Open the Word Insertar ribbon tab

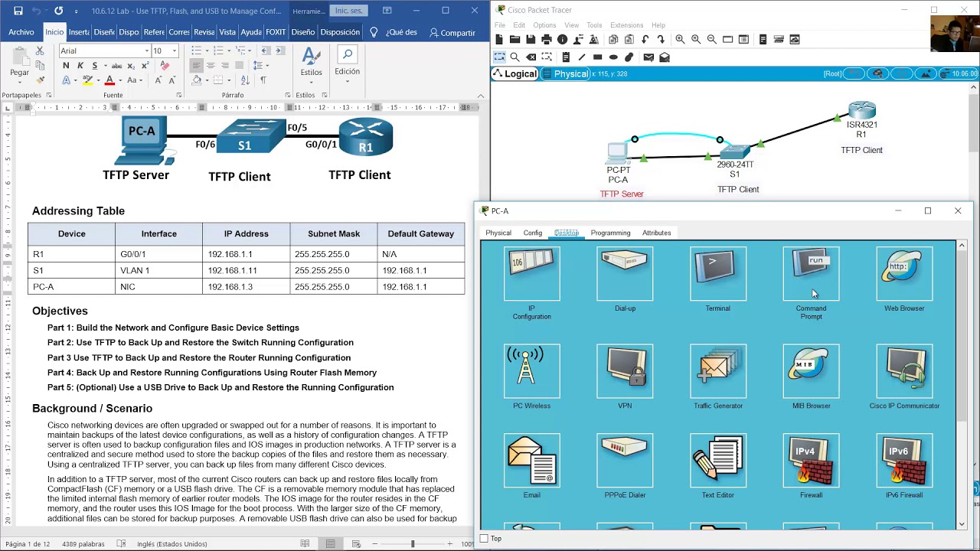click(78, 32)
